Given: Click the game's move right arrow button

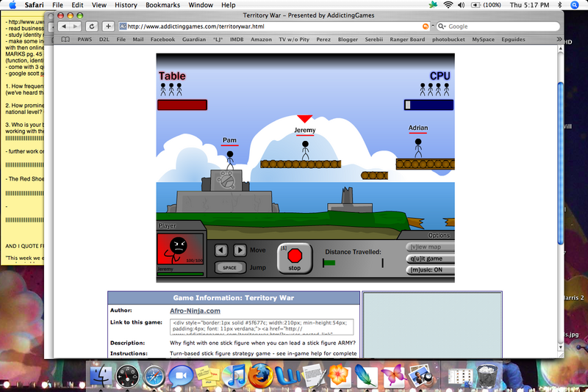Looking at the screenshot, I should [240, 250].
